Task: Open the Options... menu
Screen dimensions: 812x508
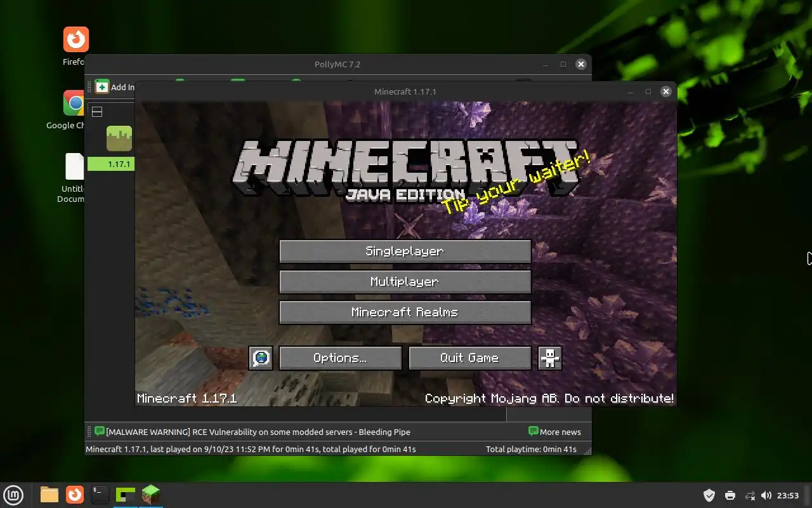Action: 340,358
